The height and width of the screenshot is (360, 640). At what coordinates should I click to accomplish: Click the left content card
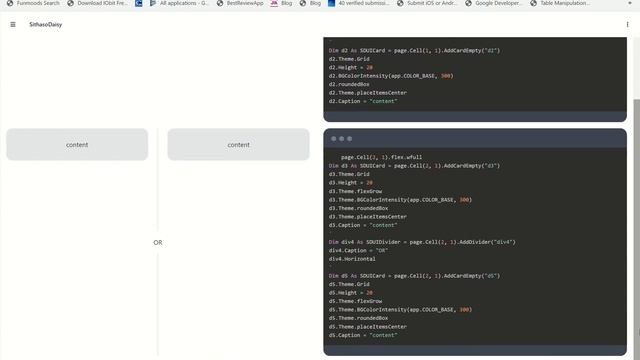[x=77, y=144]
